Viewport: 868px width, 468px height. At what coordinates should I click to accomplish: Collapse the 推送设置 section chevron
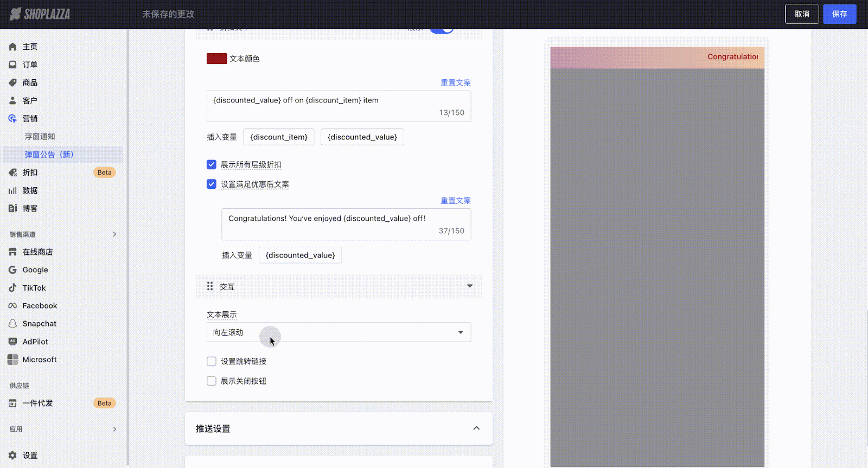[x=476, y=428]
